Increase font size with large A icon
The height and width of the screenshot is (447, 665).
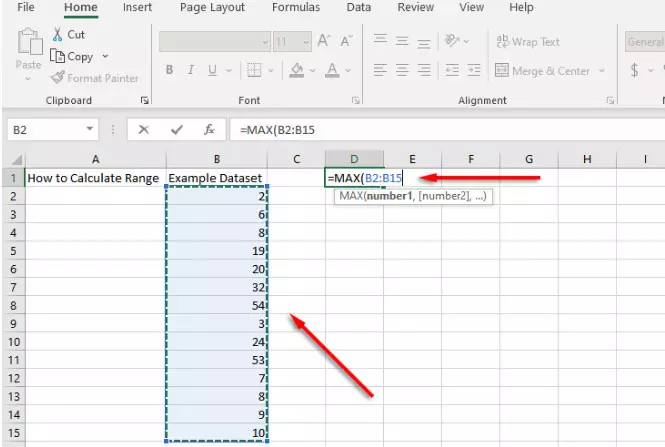pos(324,41)
